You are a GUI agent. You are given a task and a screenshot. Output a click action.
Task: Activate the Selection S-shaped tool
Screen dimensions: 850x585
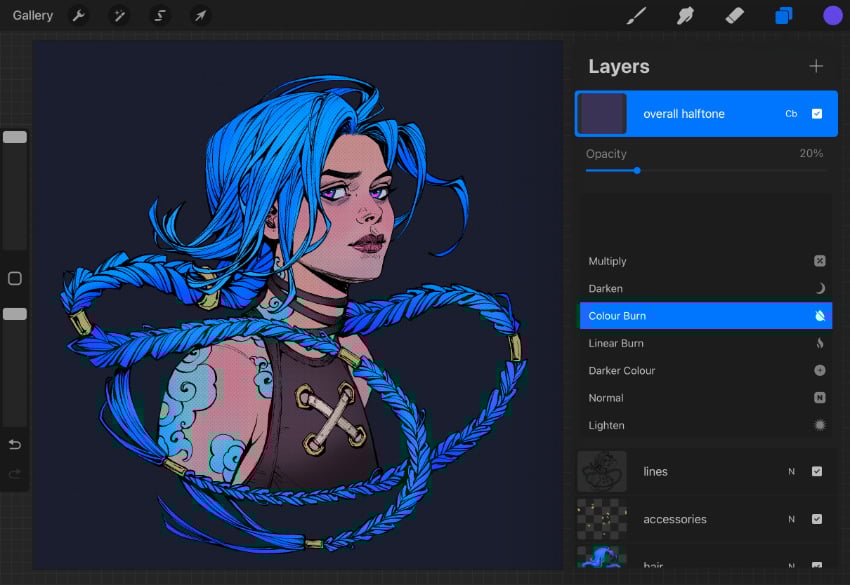point(159,15)
